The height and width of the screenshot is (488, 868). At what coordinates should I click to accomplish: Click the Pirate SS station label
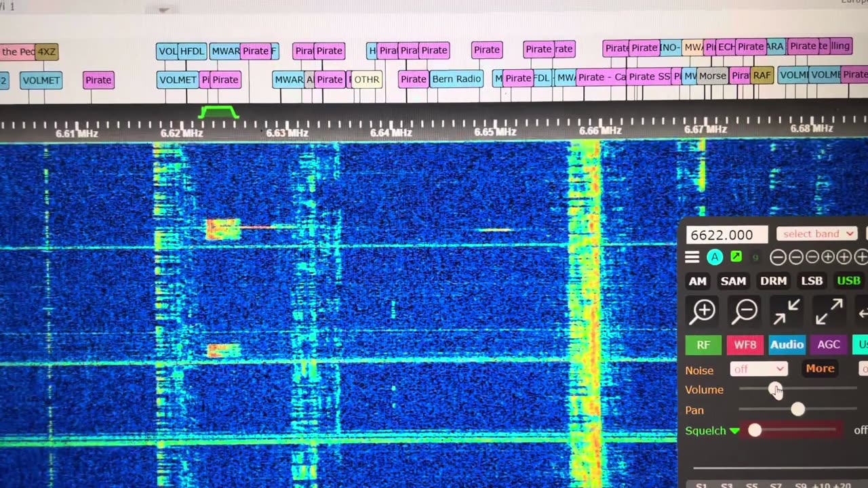[649, 77]
